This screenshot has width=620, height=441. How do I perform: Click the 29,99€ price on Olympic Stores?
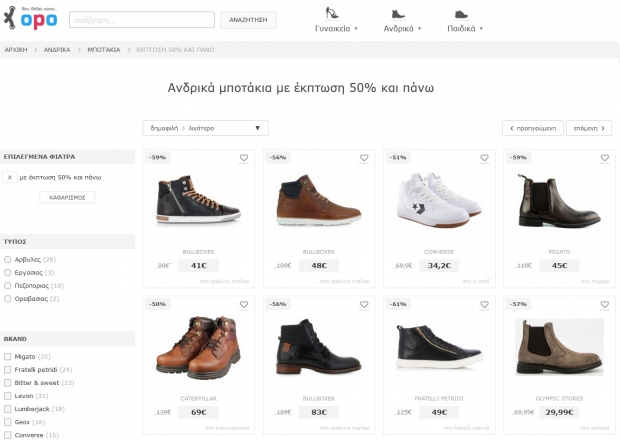point(559,412)
